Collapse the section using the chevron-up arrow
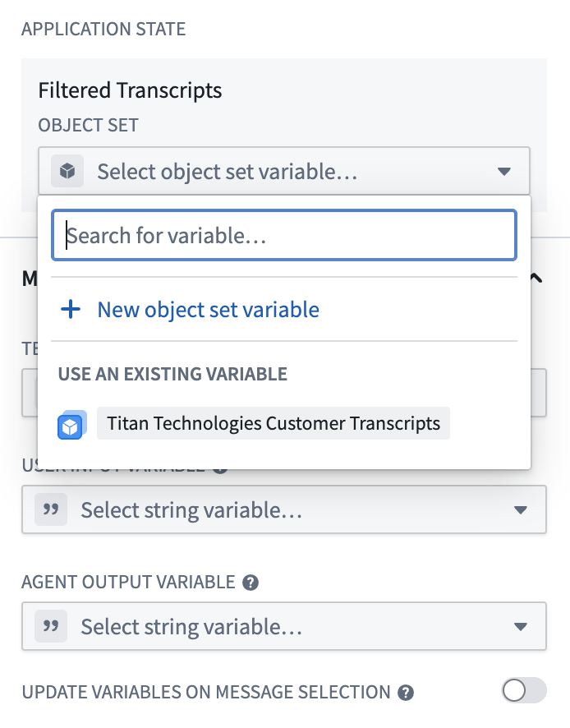 coord(536,278)
